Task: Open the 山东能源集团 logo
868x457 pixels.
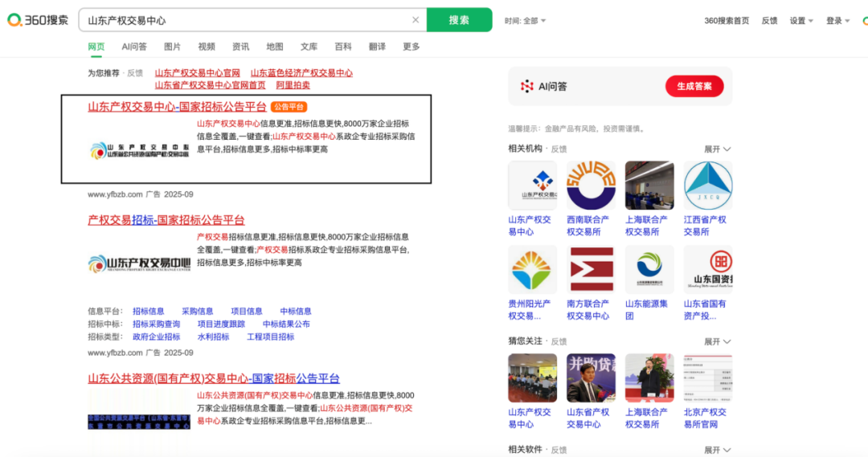Action: coord(649,270)
